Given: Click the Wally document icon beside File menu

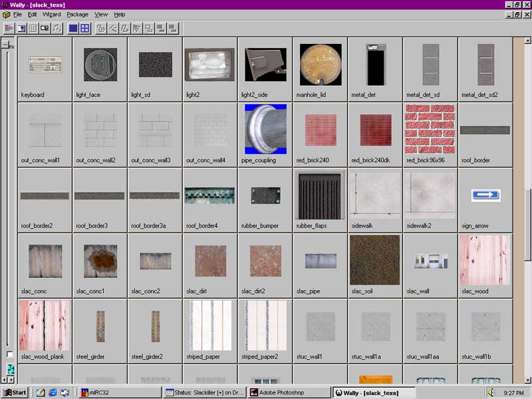Looking at the screenshot, I should (x=6, y=14).
